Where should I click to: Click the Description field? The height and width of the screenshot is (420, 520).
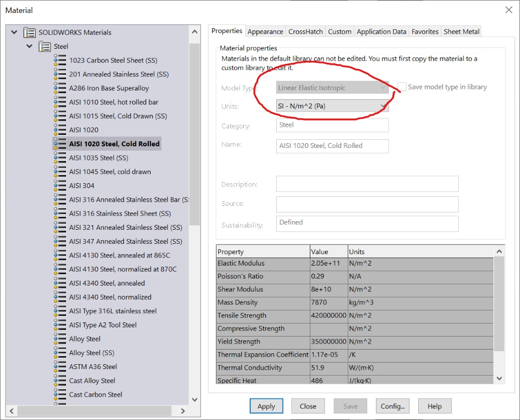point(367,184)
